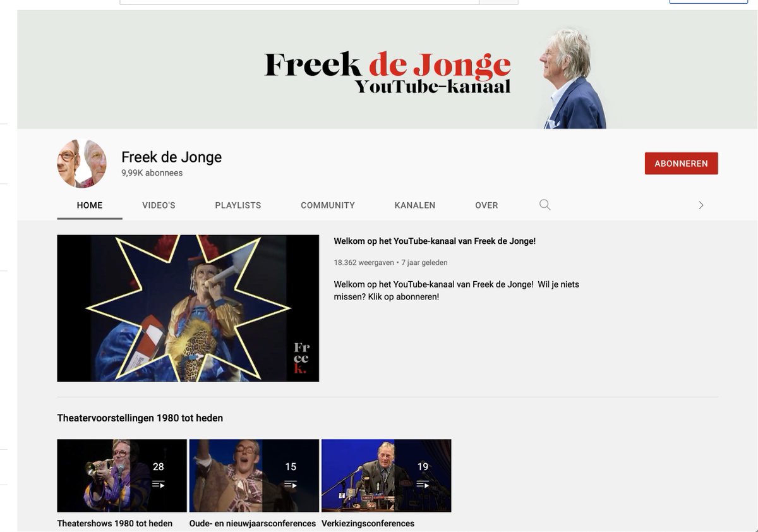758x532 pixels.
Task: Open the Over tab
Action: coord(486,205)
